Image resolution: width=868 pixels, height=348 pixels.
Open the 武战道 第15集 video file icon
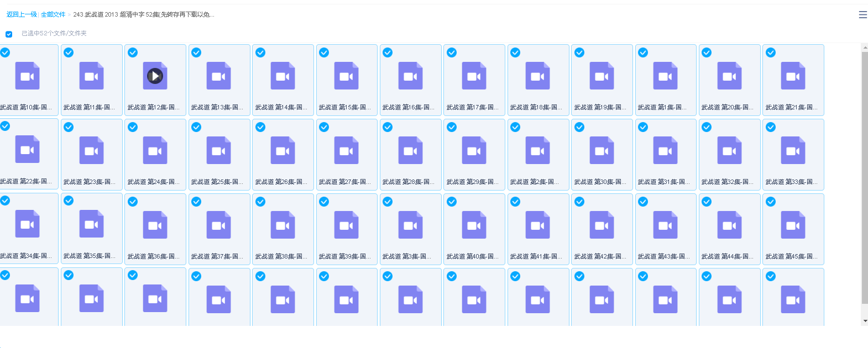[x=346, y=76]
